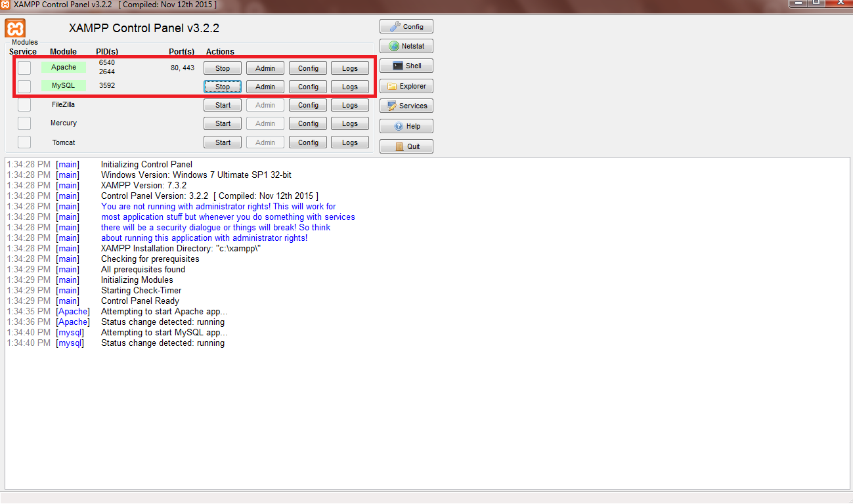The width and height of the screenshot is (853, 504).
Task: Click the FileZilla module label
Action: pyautogui.click(x=64, y=104)
